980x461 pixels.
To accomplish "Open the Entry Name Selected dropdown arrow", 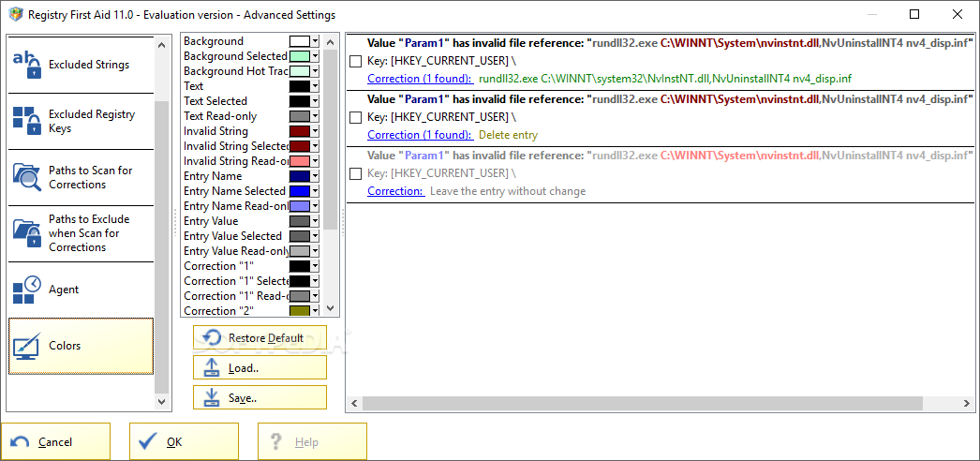I will click(x=315, y=191).
